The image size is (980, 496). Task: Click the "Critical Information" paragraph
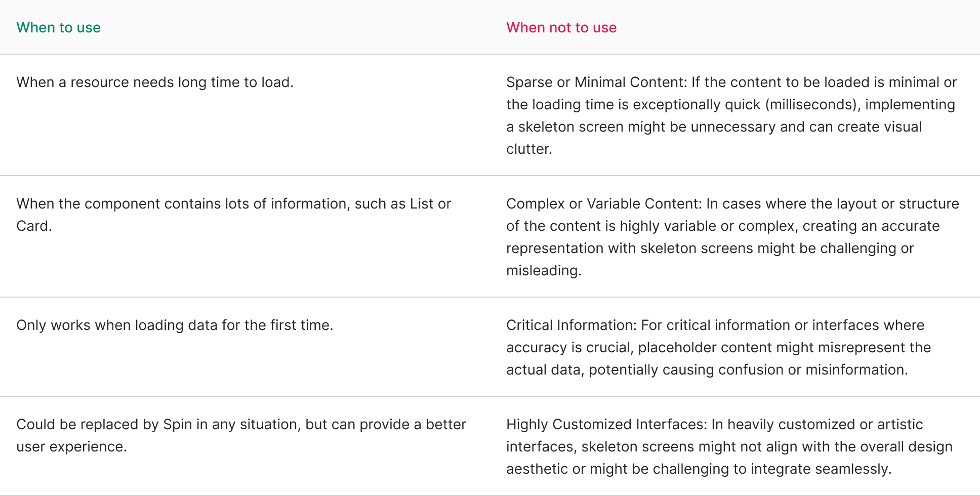[x=719, y=347]
